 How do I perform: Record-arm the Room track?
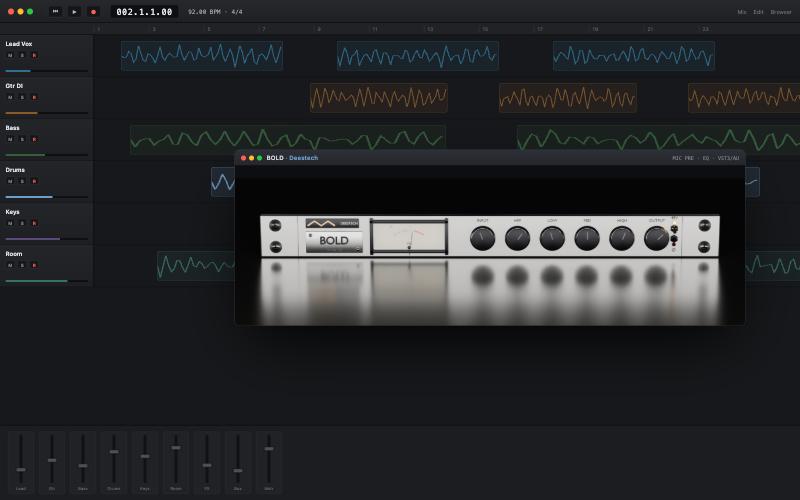[x=34, y=265]
